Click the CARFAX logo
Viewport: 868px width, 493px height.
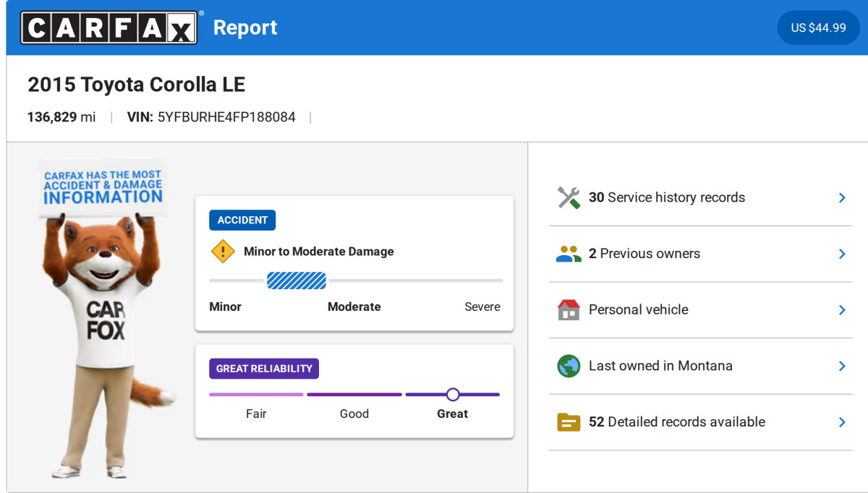tap(109, 27)
